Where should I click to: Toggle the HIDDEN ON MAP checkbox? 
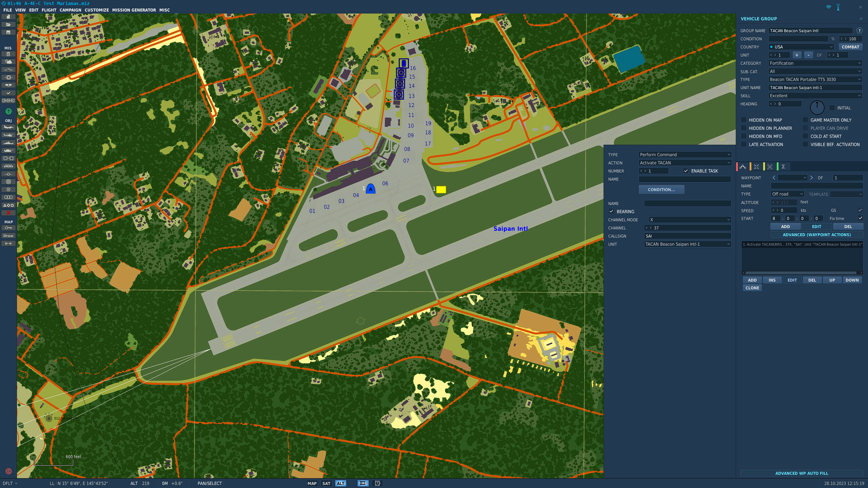coord(744,120)
